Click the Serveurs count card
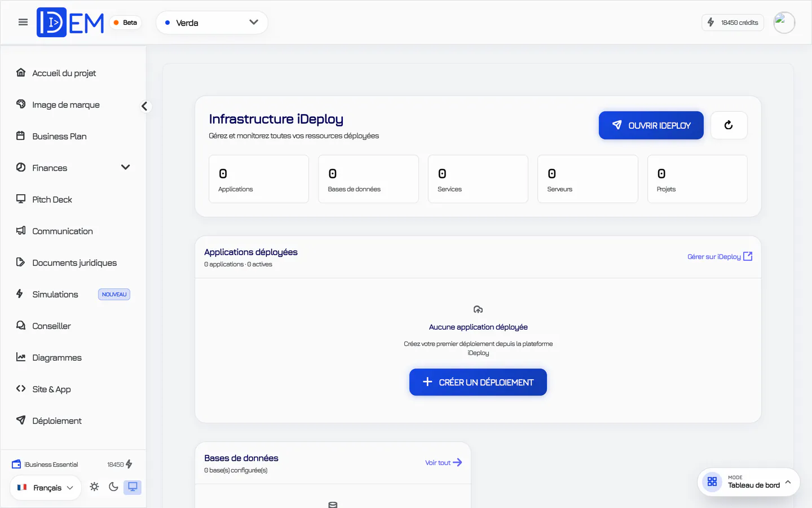This screenshot has height=508, width=812. pyautogui.click(x=588, y=179)
